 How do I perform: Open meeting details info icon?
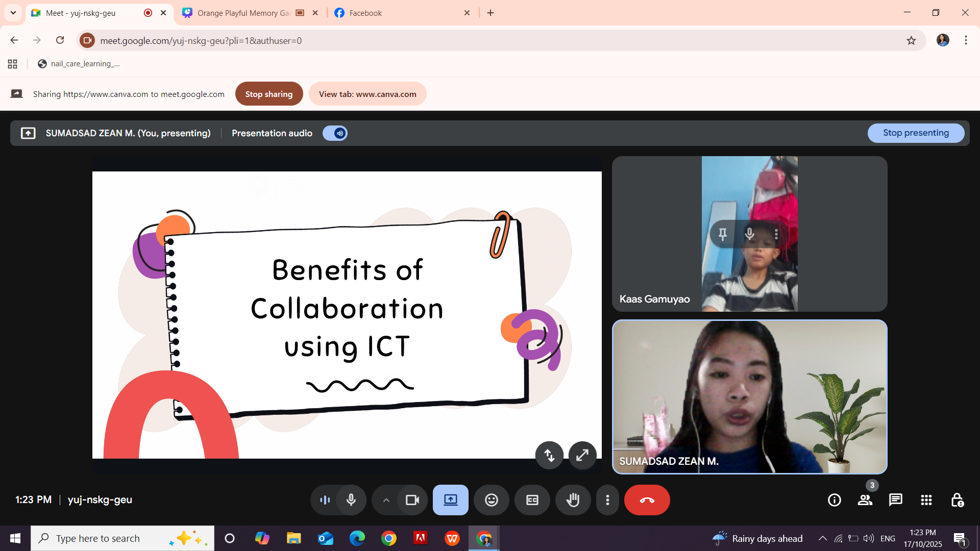tap(834, 500)
